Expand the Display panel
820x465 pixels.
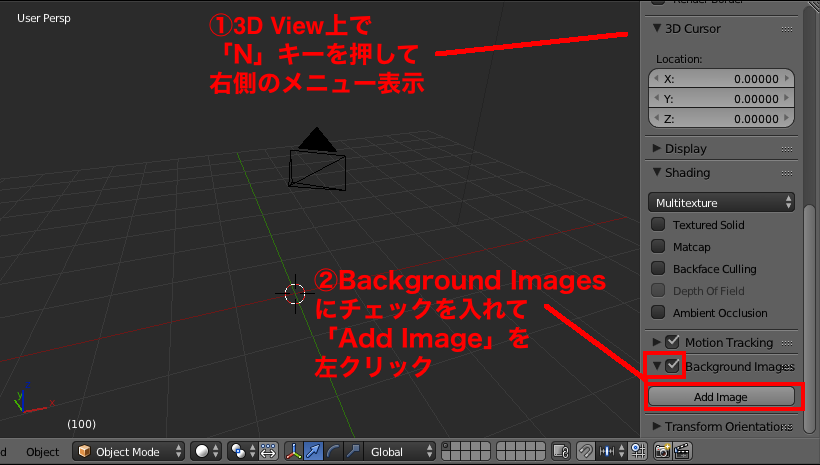point(657,149)
